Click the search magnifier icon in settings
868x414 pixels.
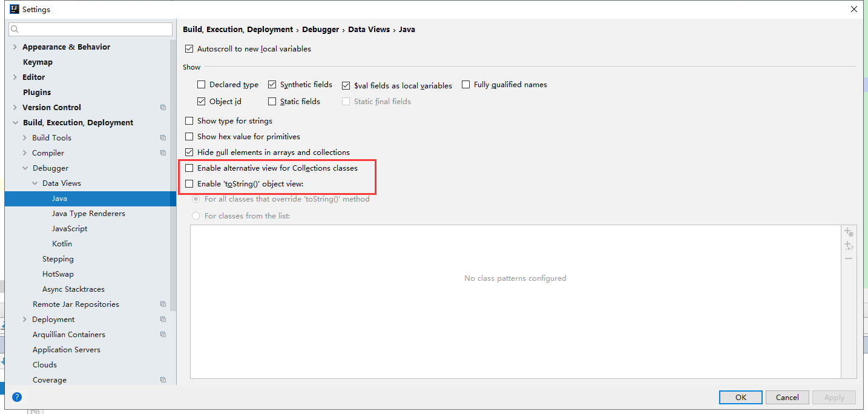click(x=16, y=29)
